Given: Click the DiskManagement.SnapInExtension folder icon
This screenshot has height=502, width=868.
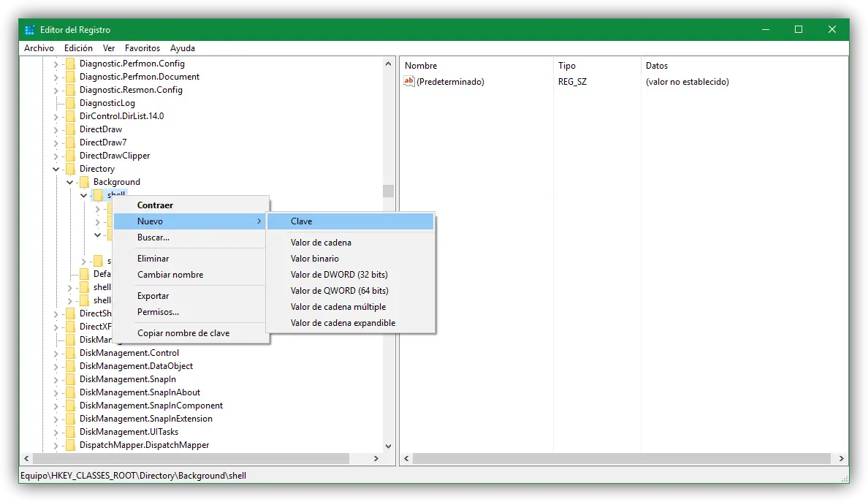Looking at the screenshot, I should click(70, 419).
